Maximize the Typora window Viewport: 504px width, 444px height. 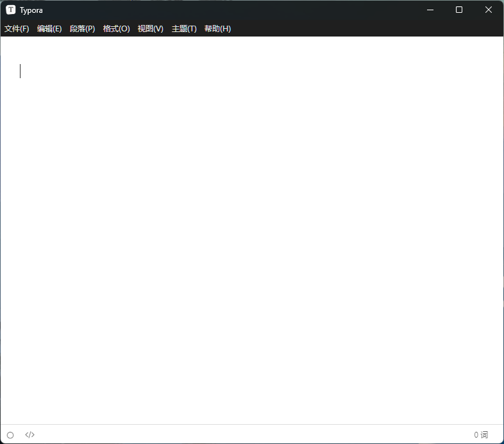[x=459, y=10]
